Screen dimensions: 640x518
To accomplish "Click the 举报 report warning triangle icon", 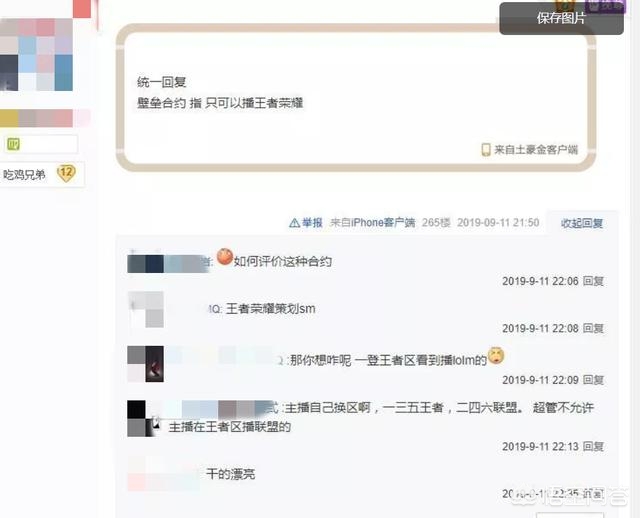I will (294, 223).
